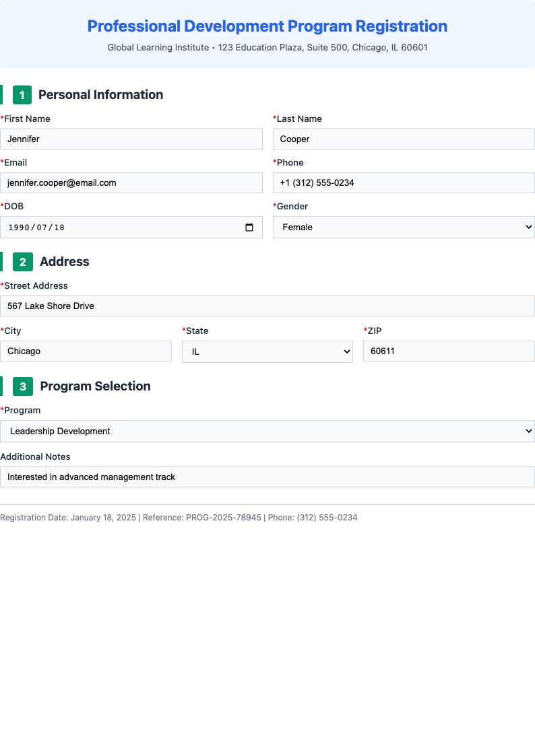Select the Phone number field
This screenshot has height=756, width=535.
[x=404, y=182]
